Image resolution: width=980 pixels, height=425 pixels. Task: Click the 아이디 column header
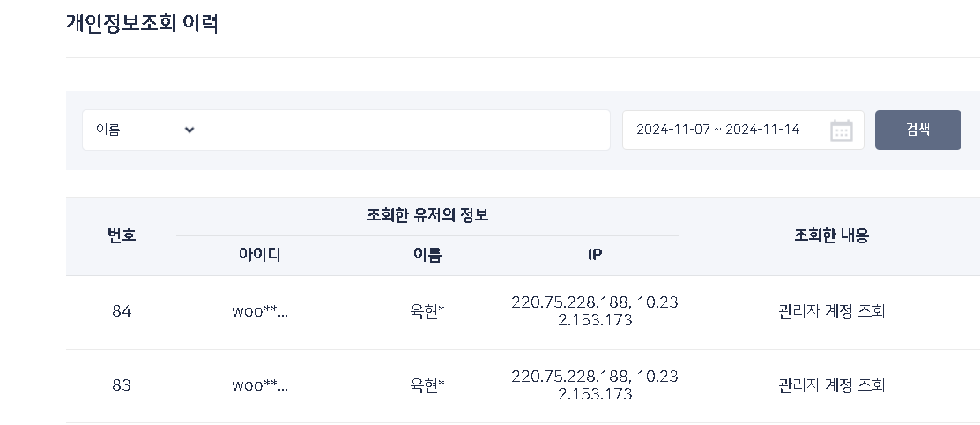(x=259, y=256)
